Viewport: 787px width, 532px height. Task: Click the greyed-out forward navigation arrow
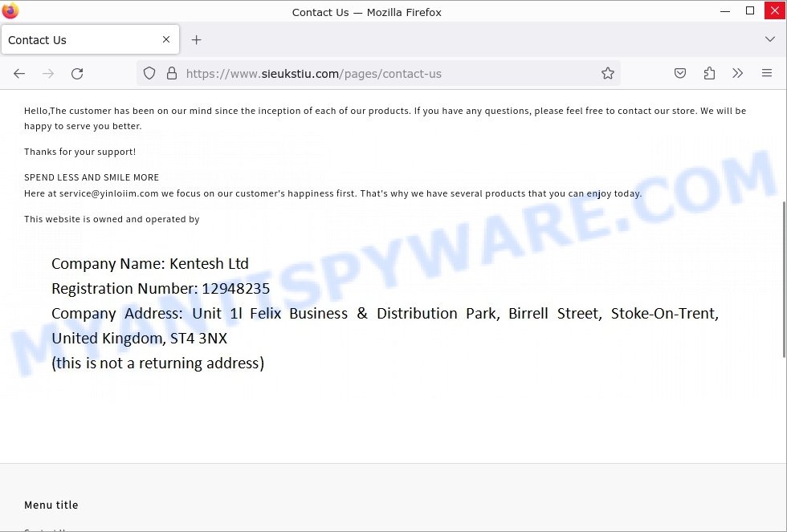pos(48,74)
